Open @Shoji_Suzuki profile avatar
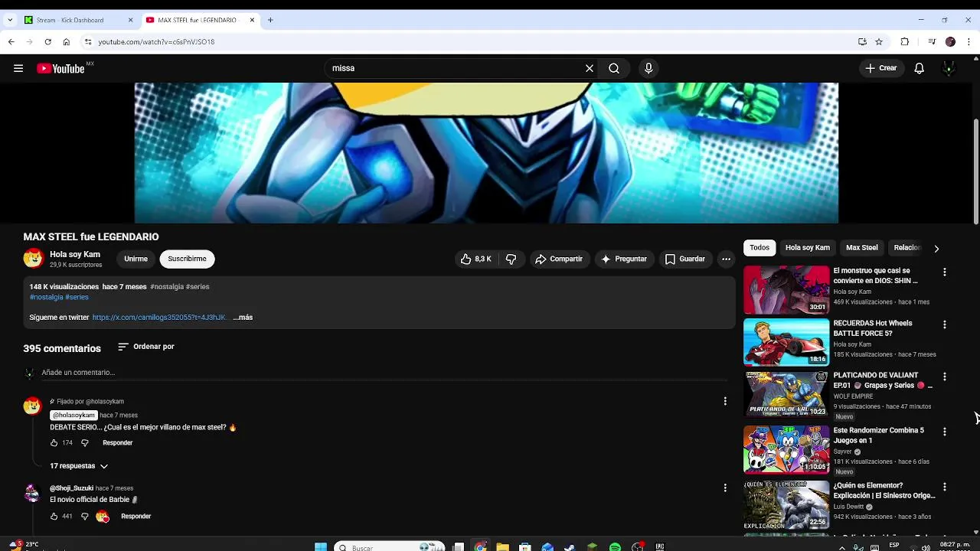This screenshot has height=551, width=980. [32, 493]
